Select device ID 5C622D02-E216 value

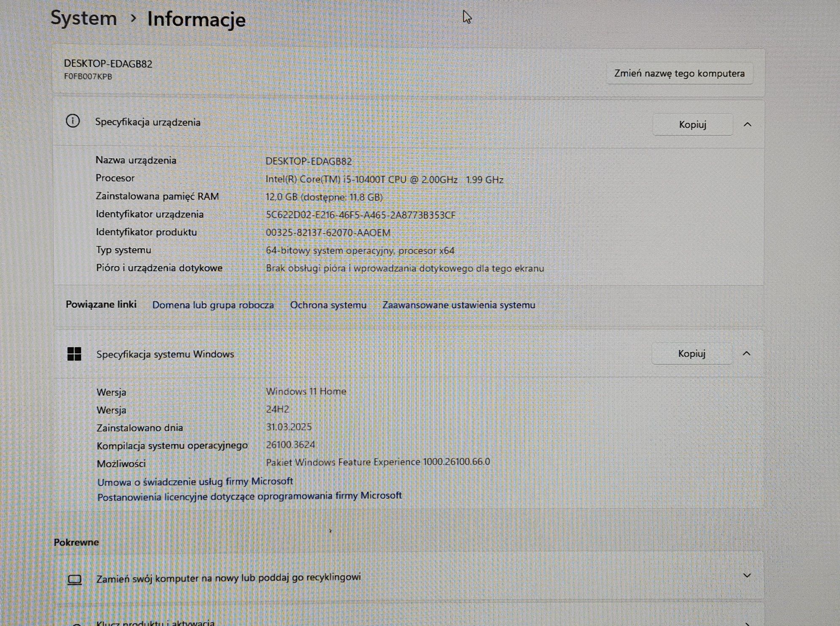[361, 215]
